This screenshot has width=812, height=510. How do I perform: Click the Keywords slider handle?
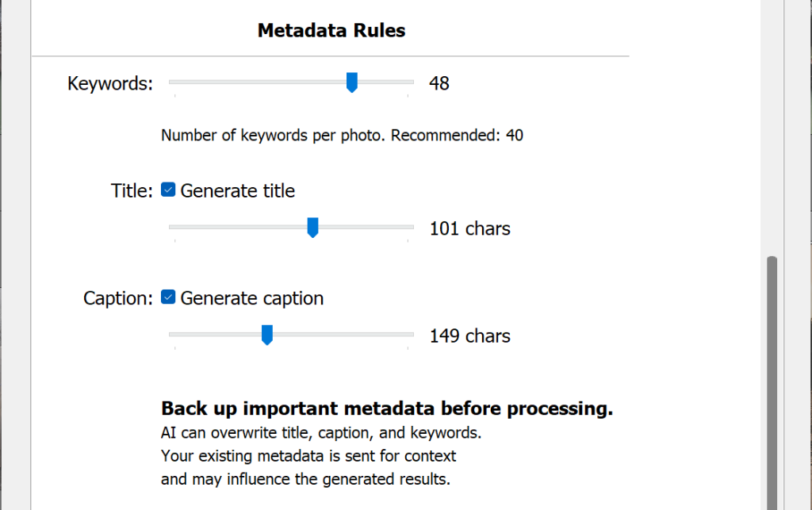(352, 82)
